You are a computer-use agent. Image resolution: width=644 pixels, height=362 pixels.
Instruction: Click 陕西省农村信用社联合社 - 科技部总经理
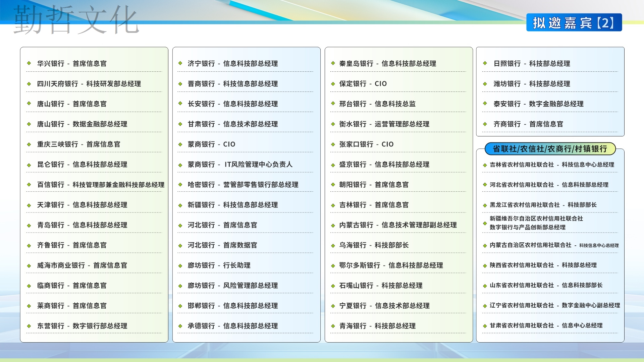pyautogui.click(x=543, y=265)
